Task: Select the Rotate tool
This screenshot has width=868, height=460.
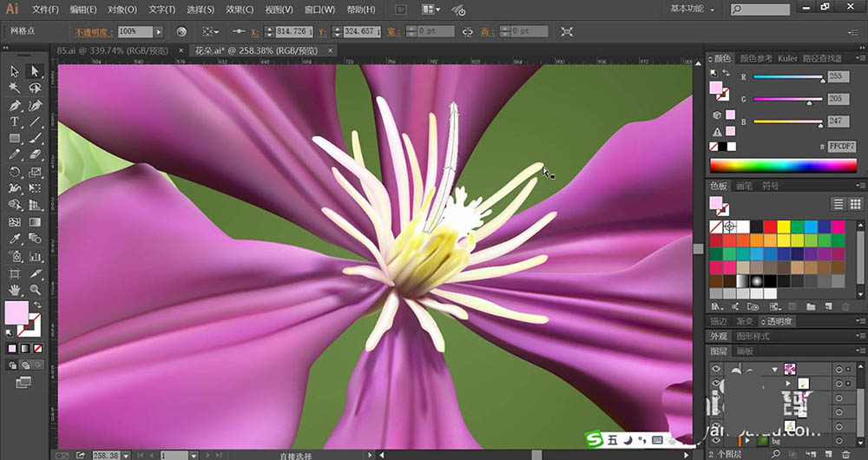Action: point(15,172)
